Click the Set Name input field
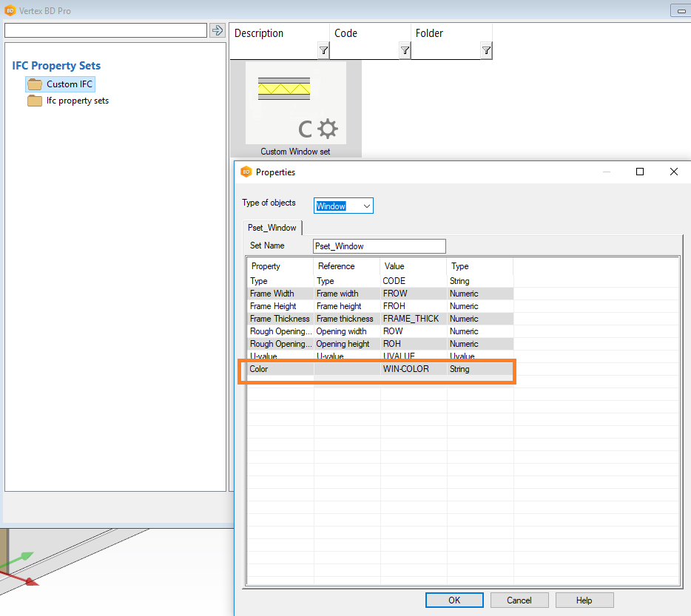The image size is (691, 616). (x=379, y=246)
